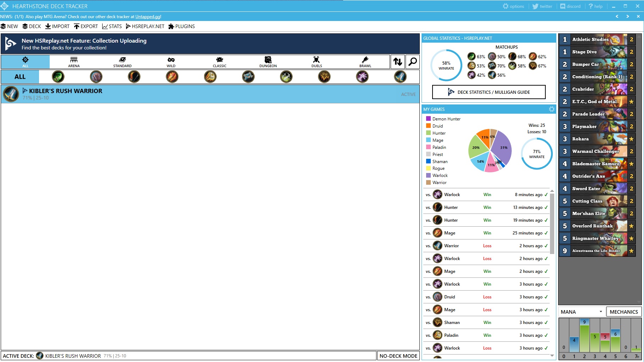
Task: Filter decks by Paladin class icon
Action: 210,77
